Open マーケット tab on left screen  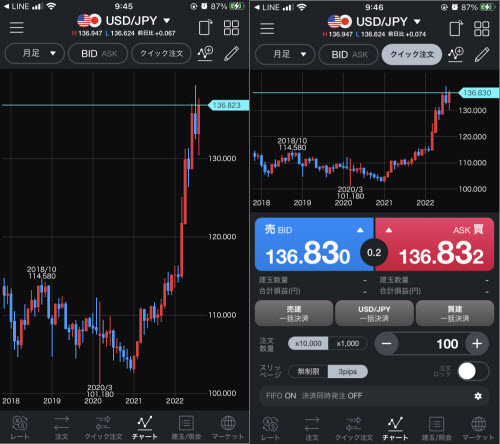tap(228, 428)
